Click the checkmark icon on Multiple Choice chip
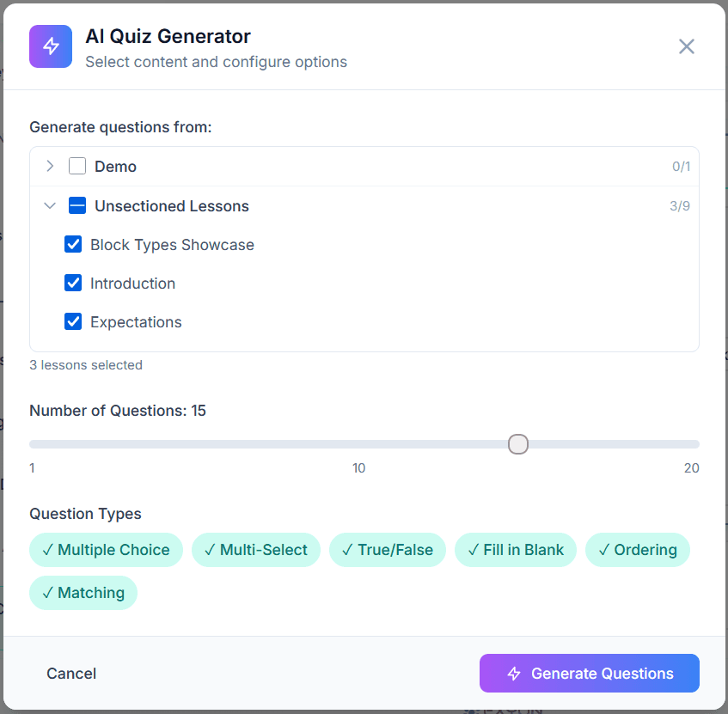 pyautogui.click(x=49, y=549)
